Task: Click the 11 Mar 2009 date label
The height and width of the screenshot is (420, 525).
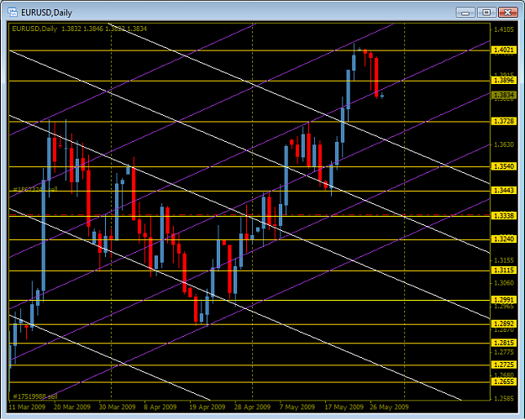Action: [27, 407]
